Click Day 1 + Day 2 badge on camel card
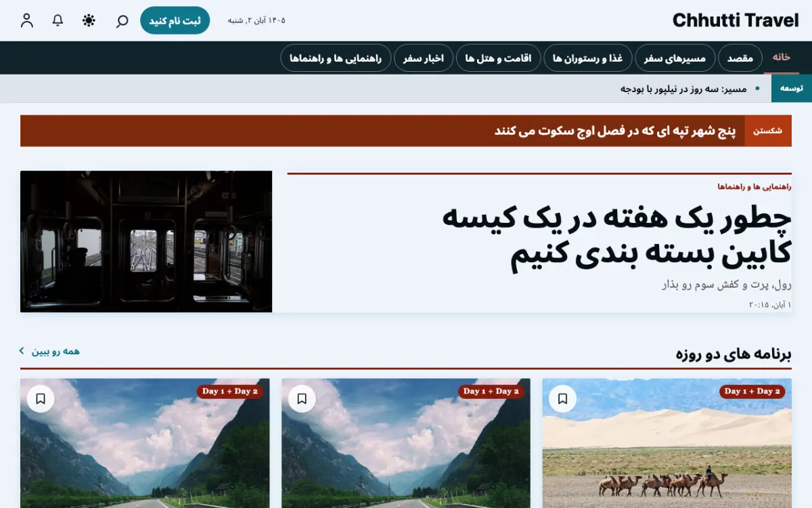The height and width of the screenshot is (508, 812). (x=752, y=391)
